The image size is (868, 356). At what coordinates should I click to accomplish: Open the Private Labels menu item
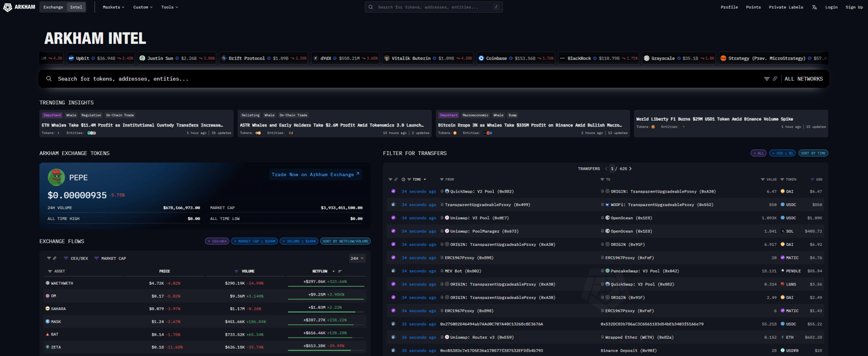(785, 7)
